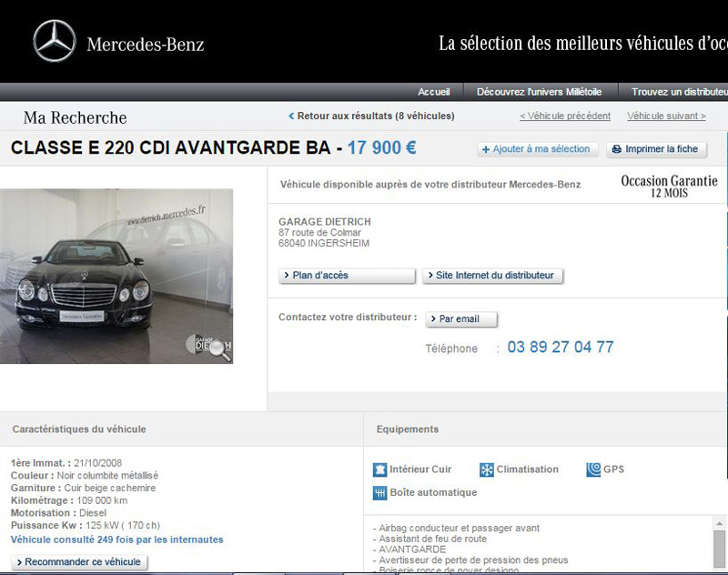This screenshot has height=575, width=728.
Task: Click Ajouter à ma sélection button
Action: coord(538,149)
